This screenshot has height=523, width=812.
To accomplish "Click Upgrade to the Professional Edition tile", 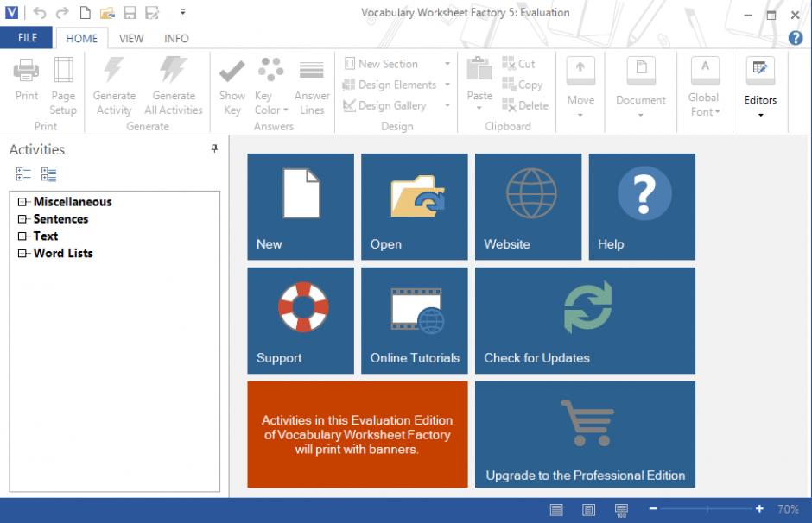I will tap(585, 435).
